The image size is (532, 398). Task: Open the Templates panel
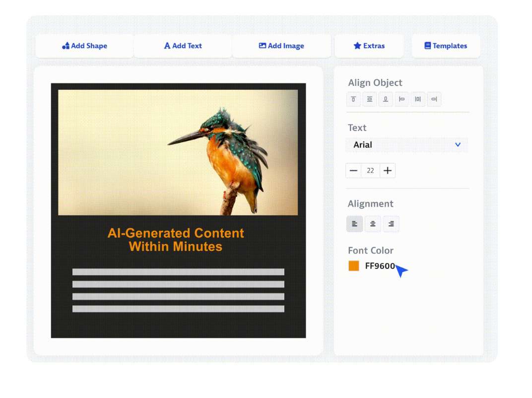(445, 46)
